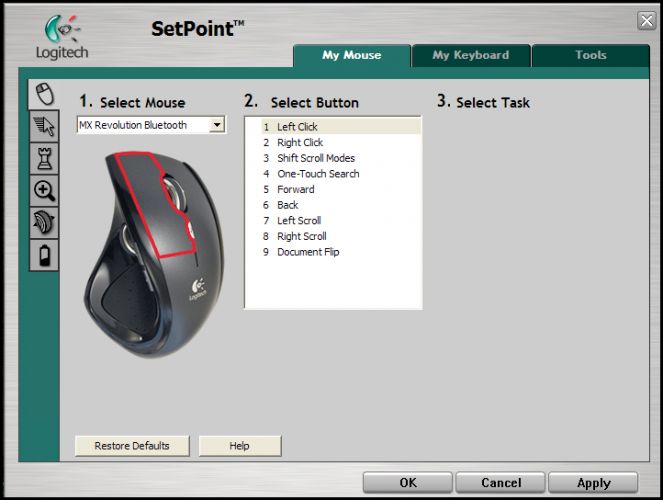Select Left Scroll button entry
Viewport: 663px width, 500px height.
click(x=341, y=221)
